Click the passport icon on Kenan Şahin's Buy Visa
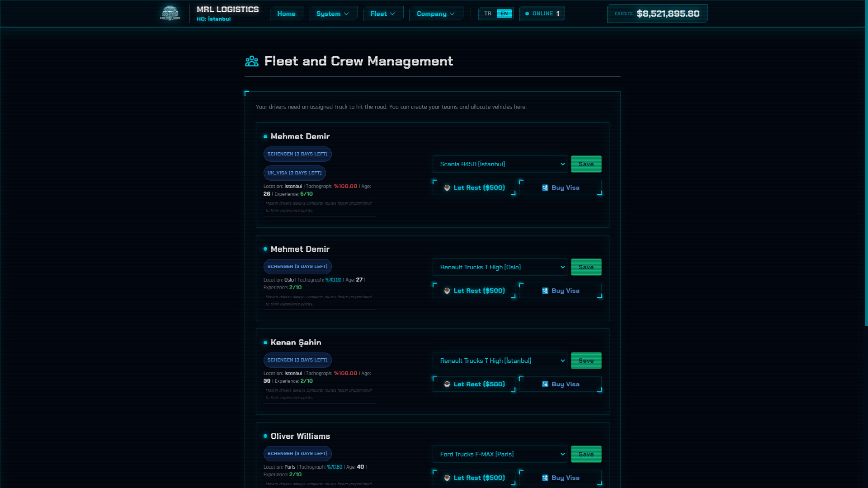The width and height of the screenshot is (868, 488). (x=545, y=384)
